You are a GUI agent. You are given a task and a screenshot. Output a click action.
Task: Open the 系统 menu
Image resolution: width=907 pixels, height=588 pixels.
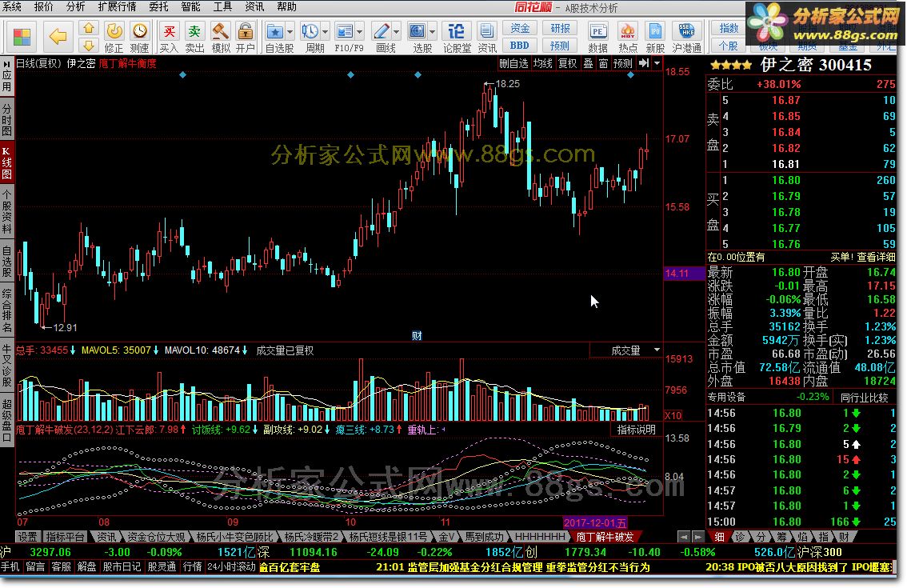[x=11, y=7]
